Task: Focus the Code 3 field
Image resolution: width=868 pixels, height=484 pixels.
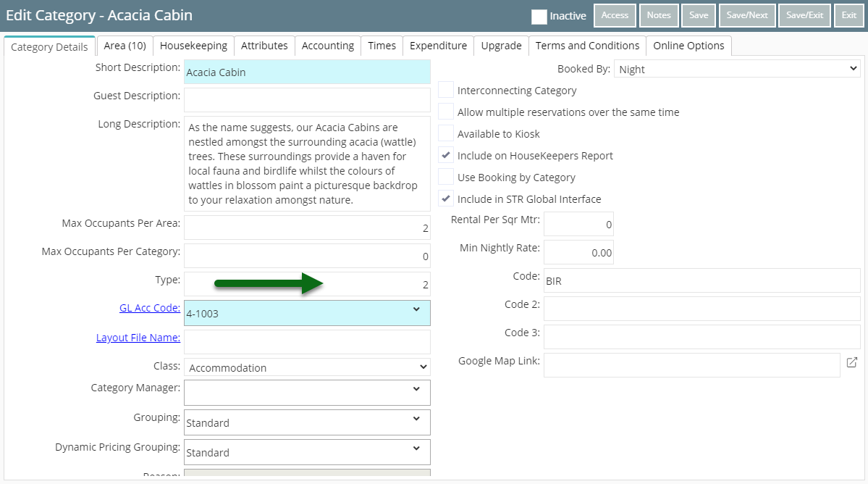Action: [702, 337]
